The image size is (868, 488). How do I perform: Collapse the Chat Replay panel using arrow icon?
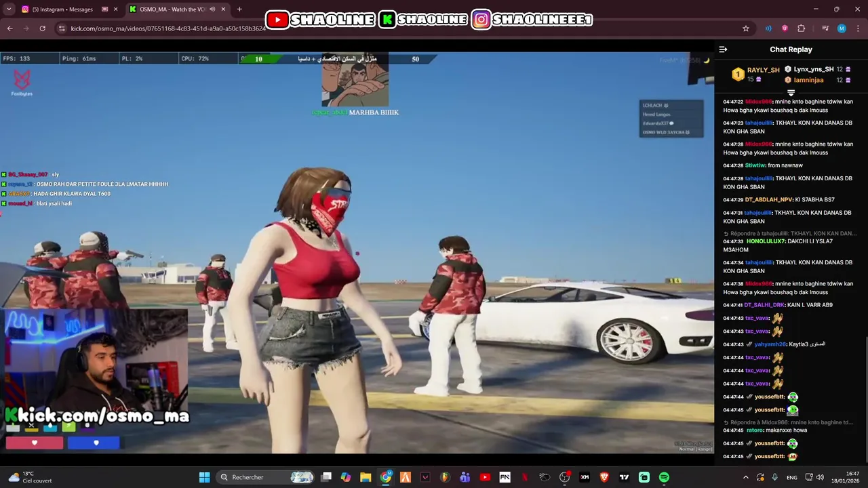click(723, 49)
